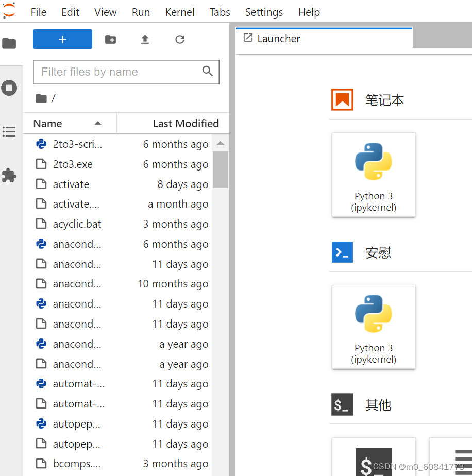Click file icon of activate row
Viewport: 472px width, 476px height.
41,184
